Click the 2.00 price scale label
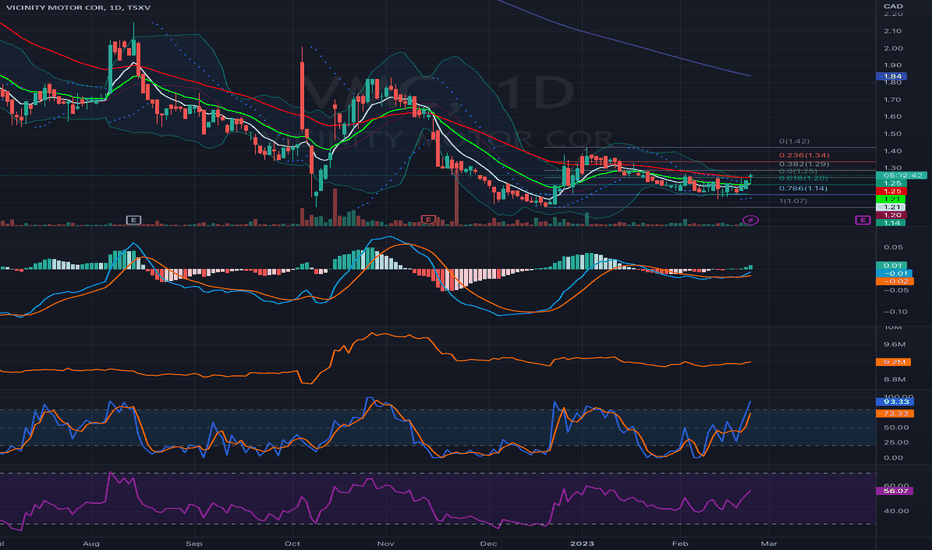The width and height of the screenshot is (932, 550). [x=893, y=48]
